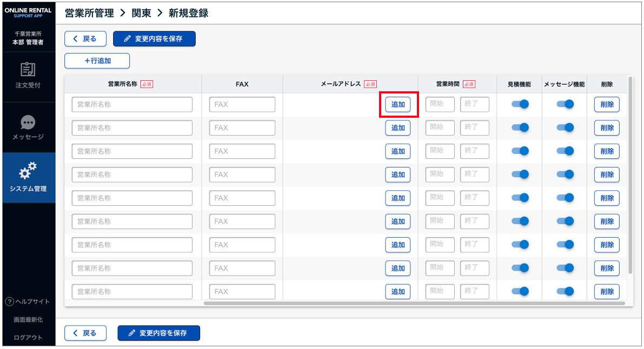The height and width of the screenshot is (349, 644).
Task: Disable 見積機能 switch in the last row
Action: 520,291
